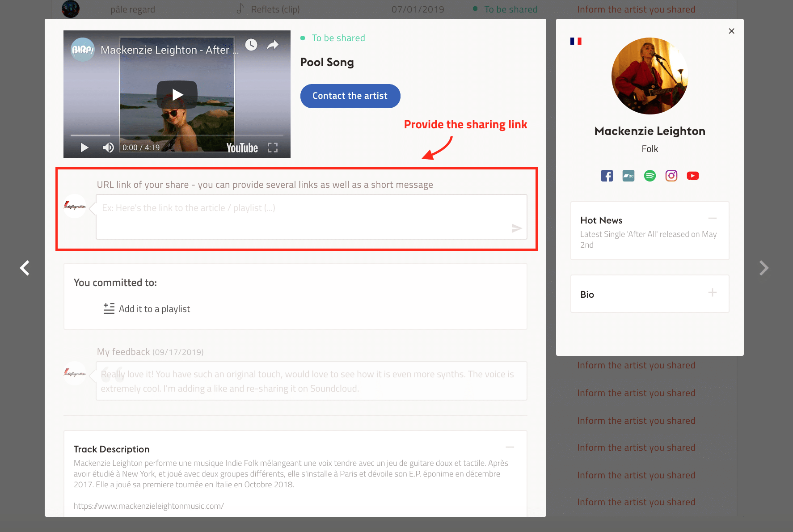Viewport: 793px width, 532px height.
Task: Click the video share arrow icon
Action: click(273, 45)
